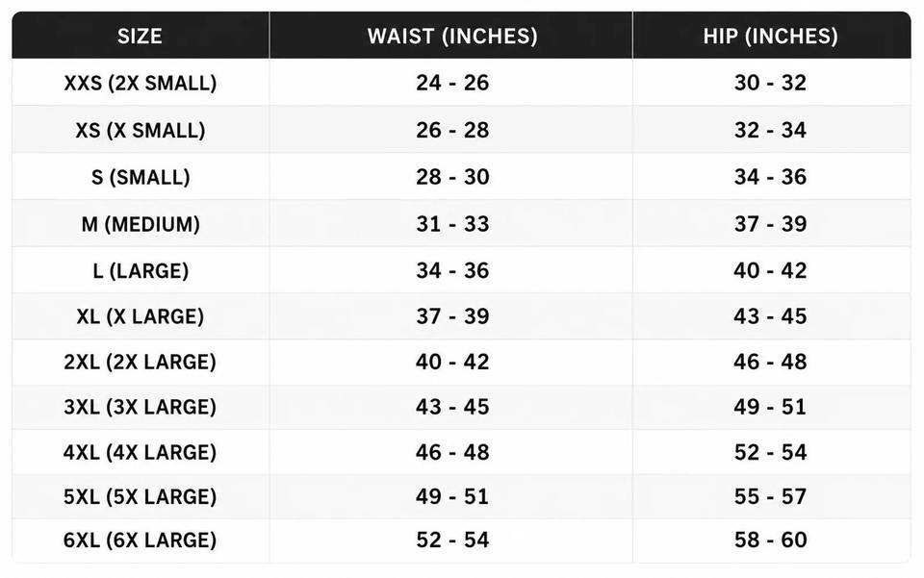
Task: Select the 2XL (2X LARGE) size label
Action: click(x=141, y=362)
